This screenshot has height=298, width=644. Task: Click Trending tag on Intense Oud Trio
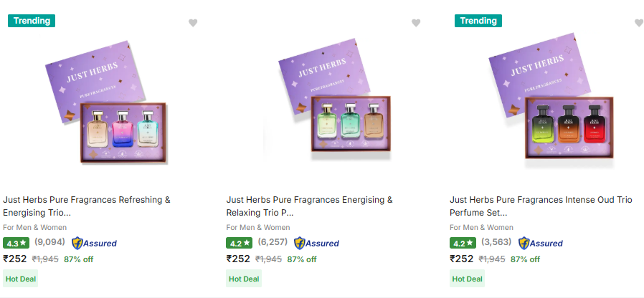[478, 21]
